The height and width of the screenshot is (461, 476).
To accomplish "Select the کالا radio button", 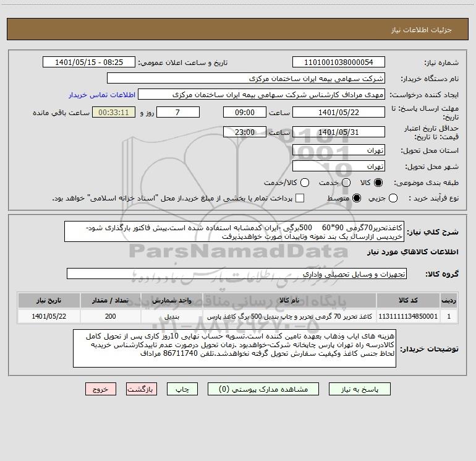I will point(378,183).
